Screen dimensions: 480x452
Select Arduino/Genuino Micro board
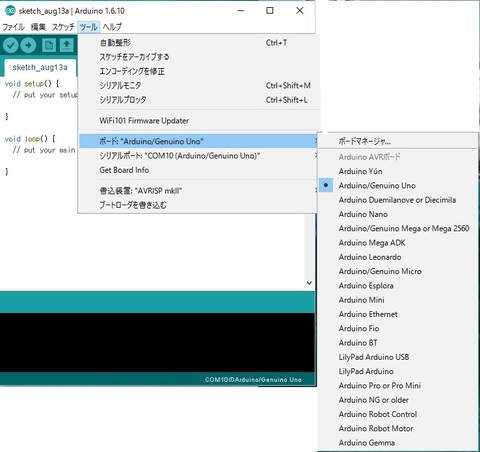pos(398,271)
